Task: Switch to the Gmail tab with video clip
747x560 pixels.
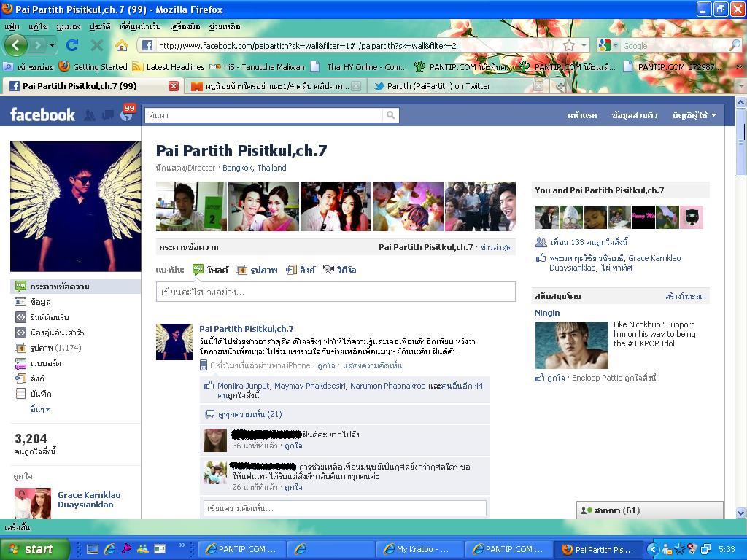Action: (x=275, y=86)
